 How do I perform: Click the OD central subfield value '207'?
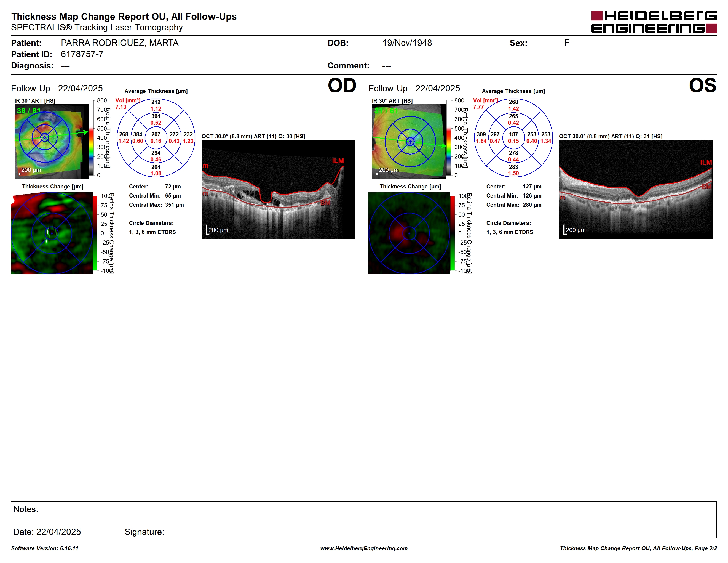pyautogui.click(x=156, y=134)
